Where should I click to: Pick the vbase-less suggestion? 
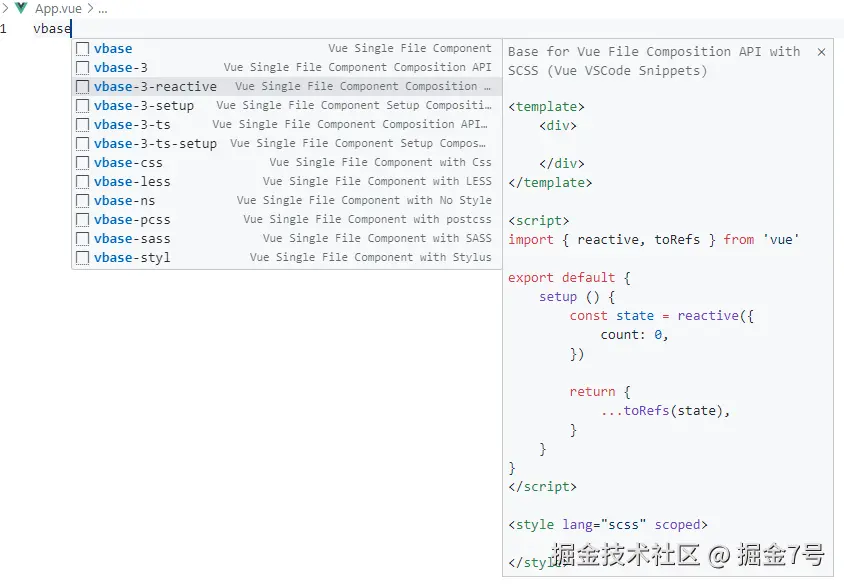pos(287,181)
